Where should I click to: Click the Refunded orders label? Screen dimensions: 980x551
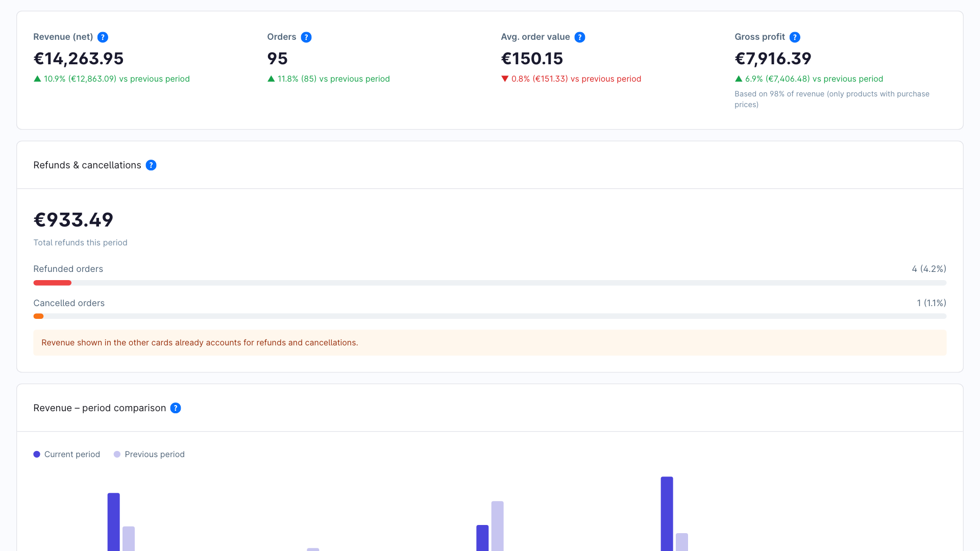click(68, 269)
